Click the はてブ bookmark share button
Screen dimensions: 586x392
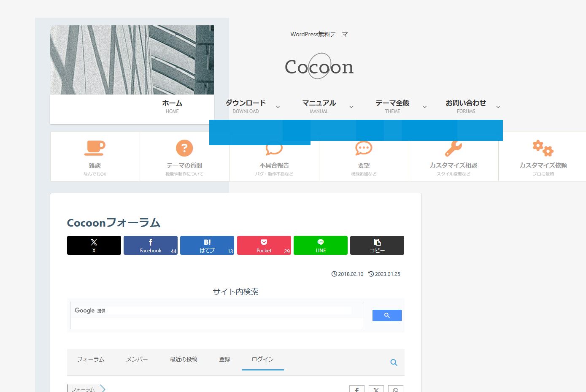point(207,245)
